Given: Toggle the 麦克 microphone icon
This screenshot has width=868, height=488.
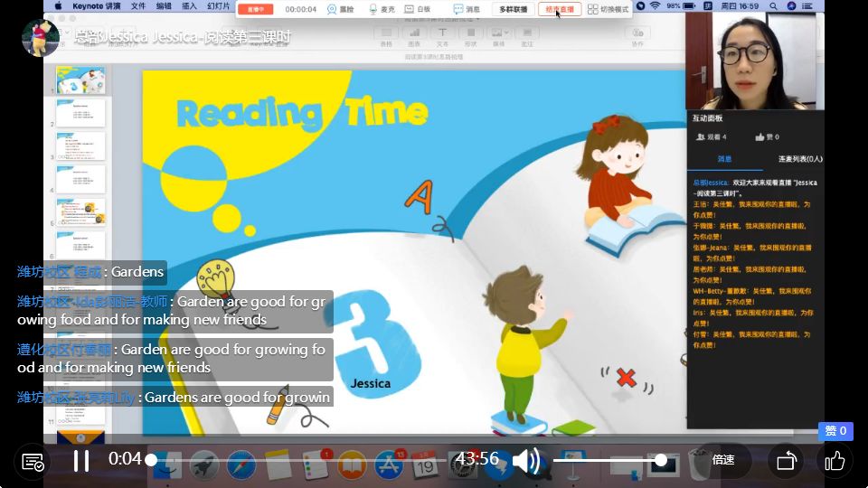Looking at the screenshot, I should pyautogui.click(x=382, y=9).
